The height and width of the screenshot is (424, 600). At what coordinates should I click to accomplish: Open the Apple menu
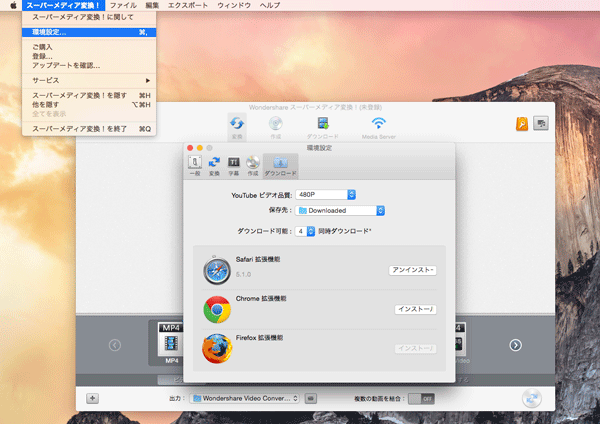pos(13,5)
